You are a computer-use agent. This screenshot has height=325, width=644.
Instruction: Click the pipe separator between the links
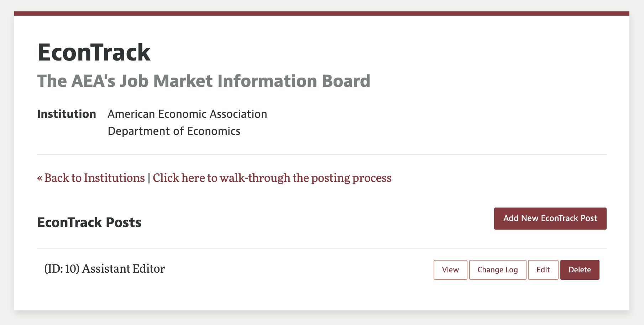(149, 178)
